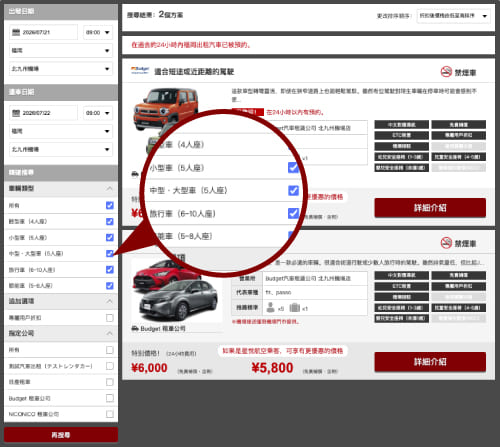Viewport: 500px width, 447px height.
Task: Click car icon beside Budget 租車公司 label
Action: coord(135,329)
